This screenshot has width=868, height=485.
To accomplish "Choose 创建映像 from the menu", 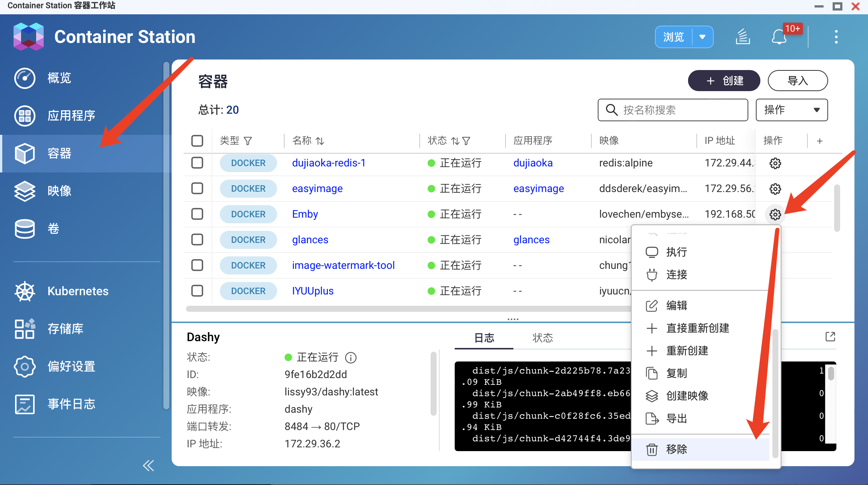I will [x=700, y=396].
